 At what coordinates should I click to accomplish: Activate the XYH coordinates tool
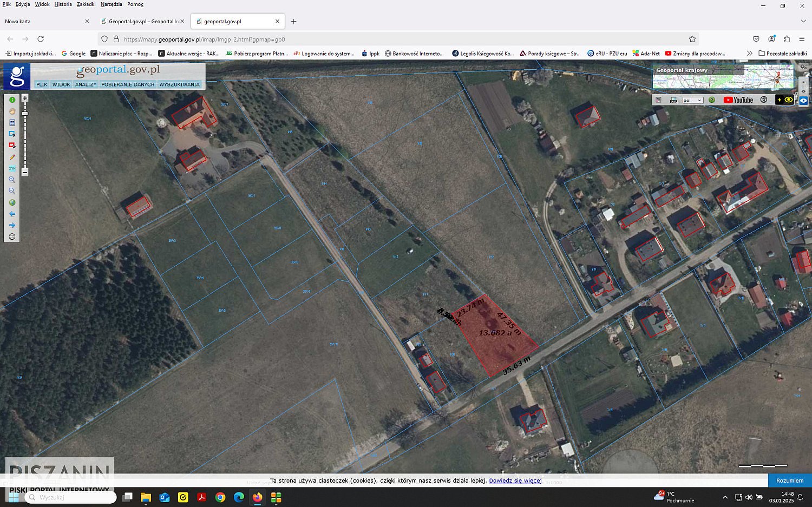pos(12,168)
